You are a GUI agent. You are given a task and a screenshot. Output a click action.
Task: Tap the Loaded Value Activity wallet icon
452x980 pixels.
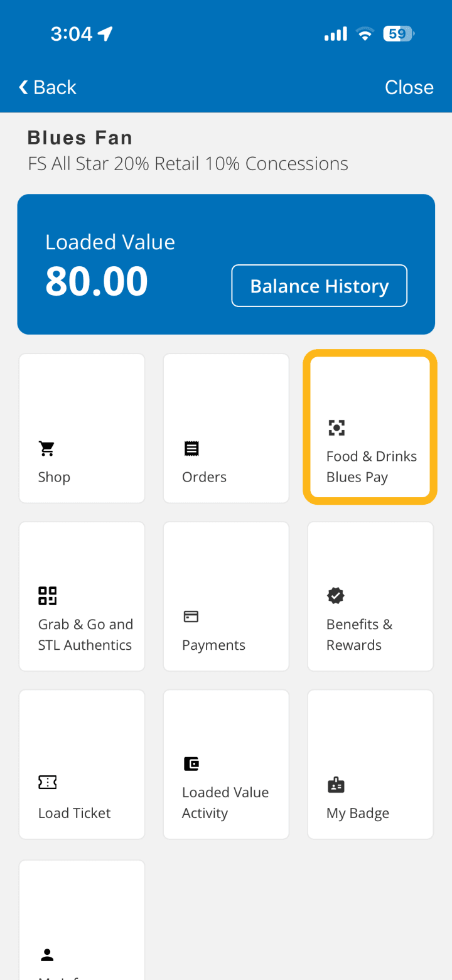click(191, 763)
